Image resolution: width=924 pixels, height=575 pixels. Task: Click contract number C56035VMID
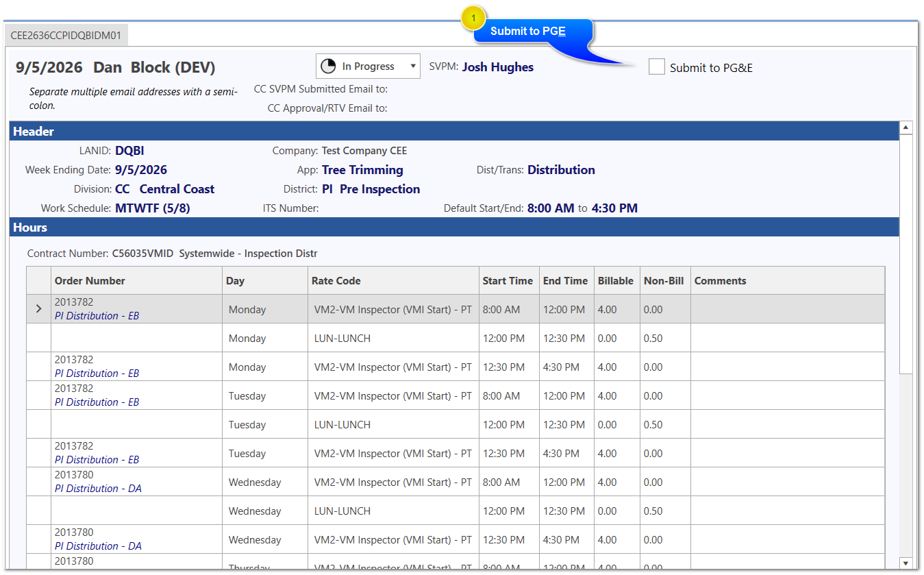pos(142,254)
